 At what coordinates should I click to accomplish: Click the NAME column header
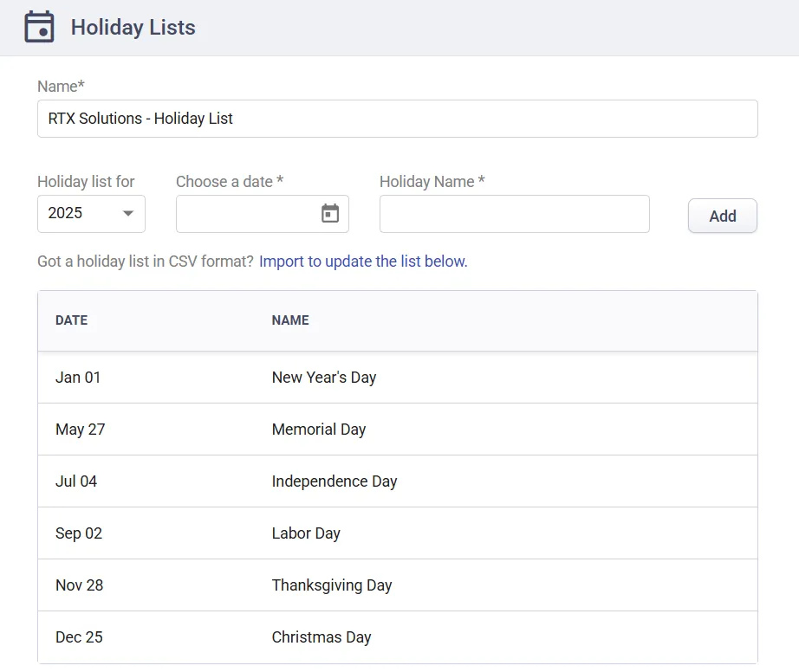pyautogui.click(x=290, y=320)
